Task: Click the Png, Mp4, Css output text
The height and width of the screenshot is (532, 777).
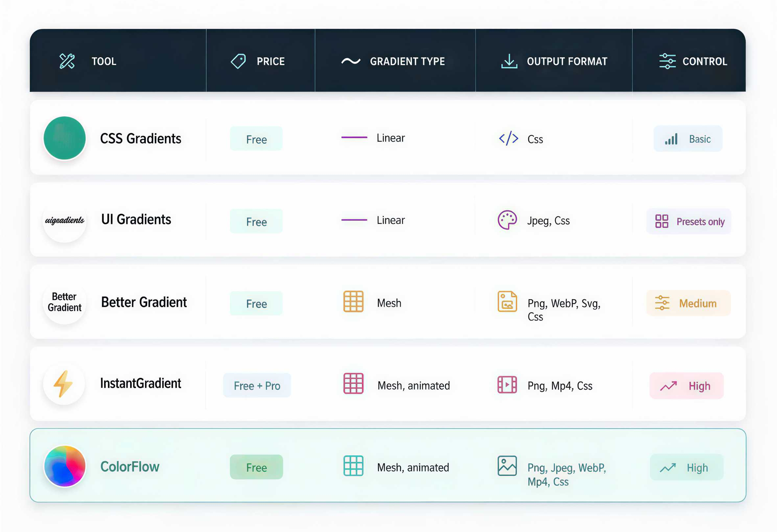Action: tap(560, 386)
